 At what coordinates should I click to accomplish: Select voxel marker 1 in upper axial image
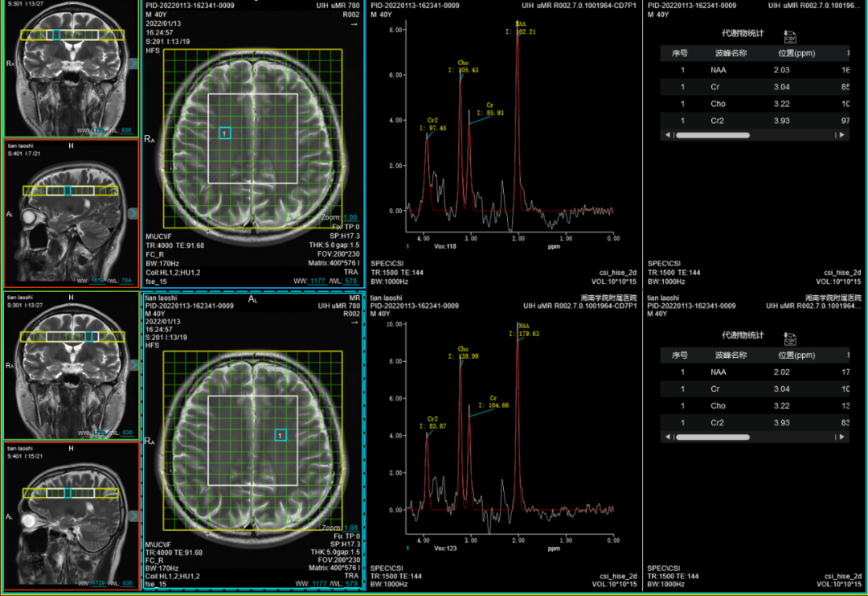pos(224,133)
